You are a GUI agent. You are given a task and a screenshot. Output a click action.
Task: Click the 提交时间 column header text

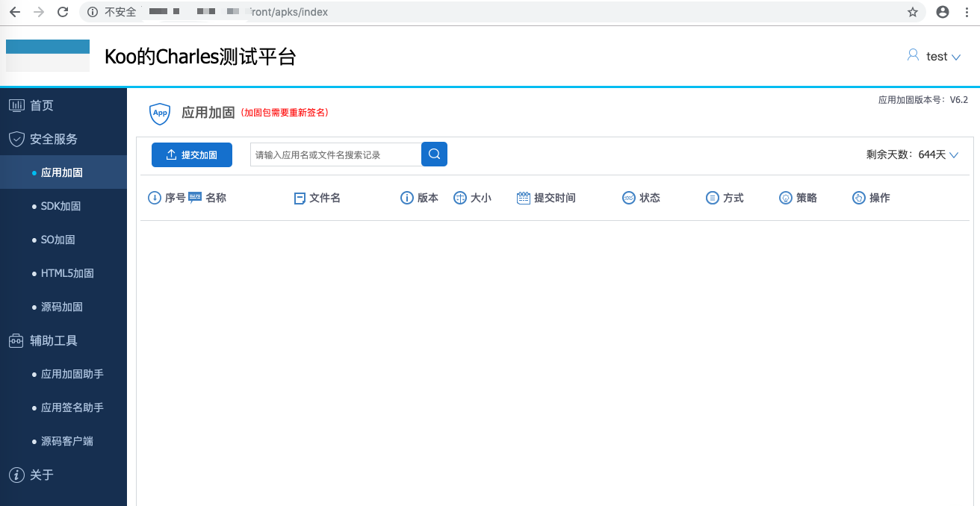click(555, 198)
